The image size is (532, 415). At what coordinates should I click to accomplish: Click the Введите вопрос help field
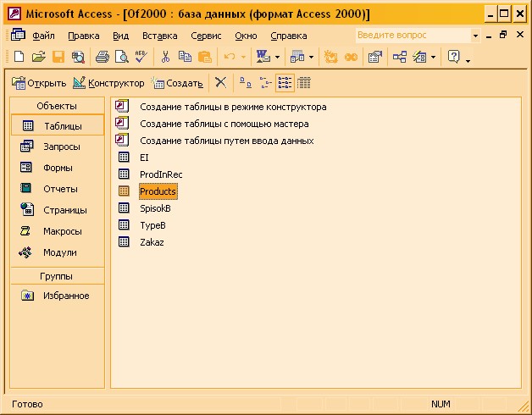point(413,36)
